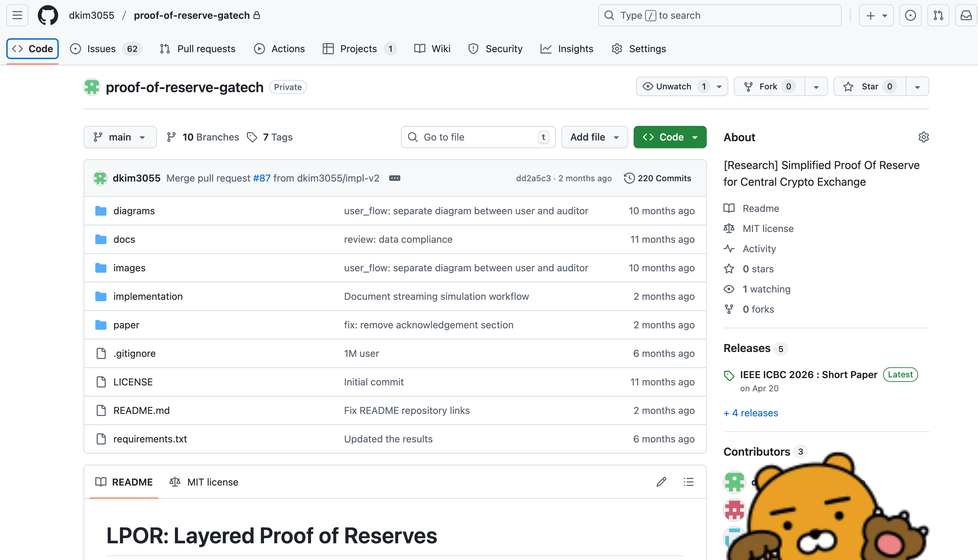The width and height of the screenshot is (978, 560).
Task: Fork this repository
Action: [x=769, y=87]
